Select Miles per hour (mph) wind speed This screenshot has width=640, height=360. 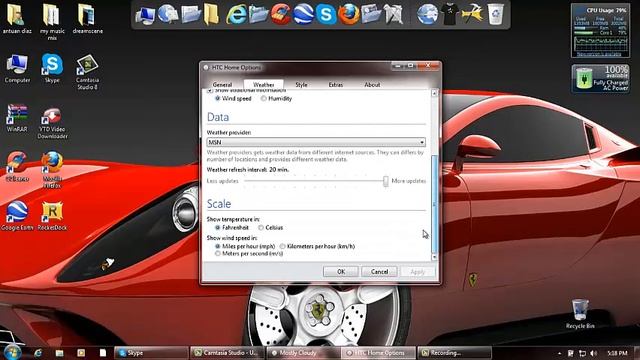(218, 246)
